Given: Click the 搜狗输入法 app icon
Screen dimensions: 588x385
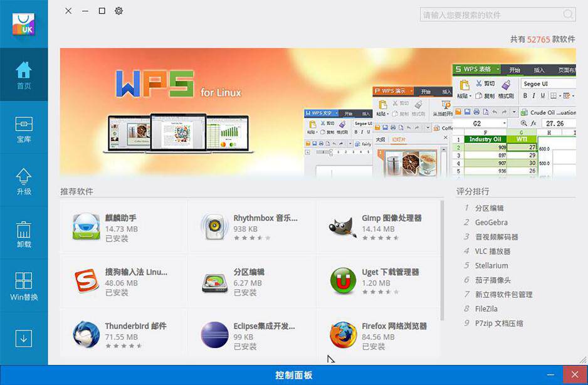Looking at the screenshot, I should coord(87,280).
